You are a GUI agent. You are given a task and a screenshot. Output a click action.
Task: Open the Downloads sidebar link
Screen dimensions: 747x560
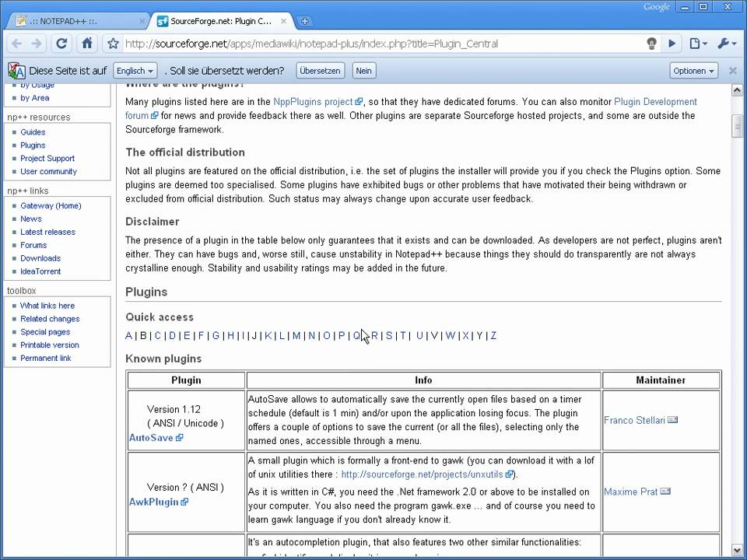40,258
